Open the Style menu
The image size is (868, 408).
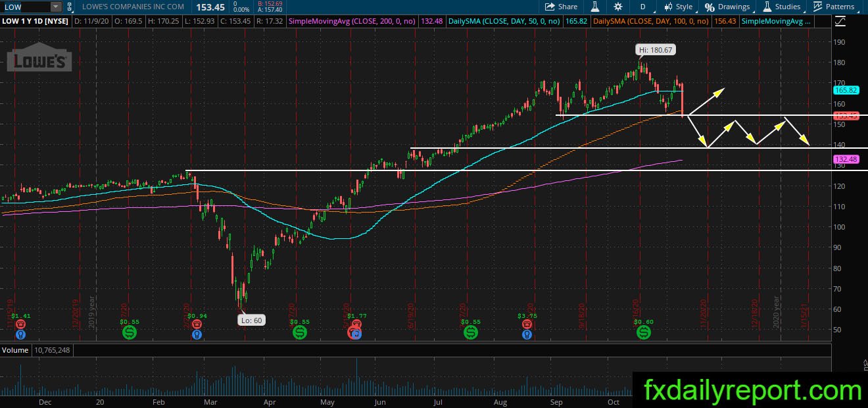pyautogui.click(x=678, y=7)
